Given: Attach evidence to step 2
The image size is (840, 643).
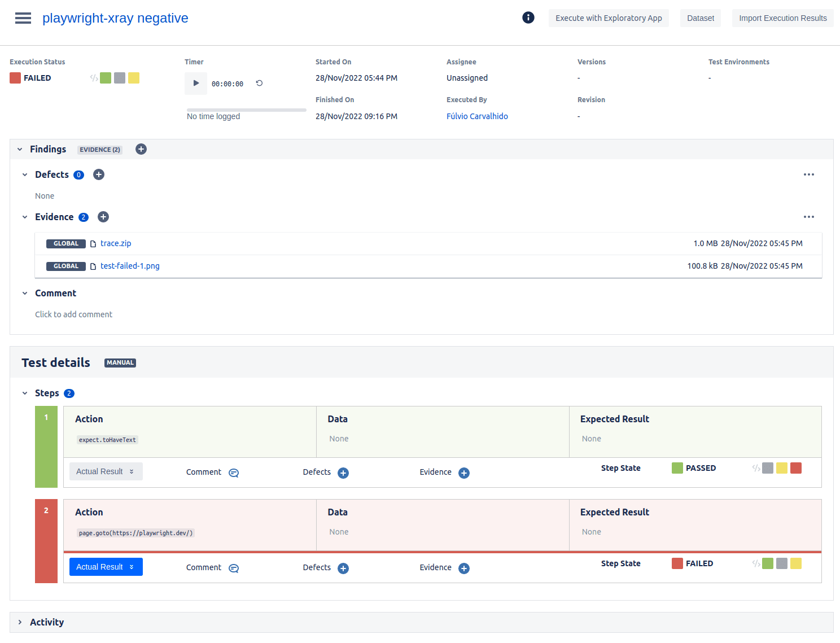Looking at the screenshot, I should tap(464, 568).
